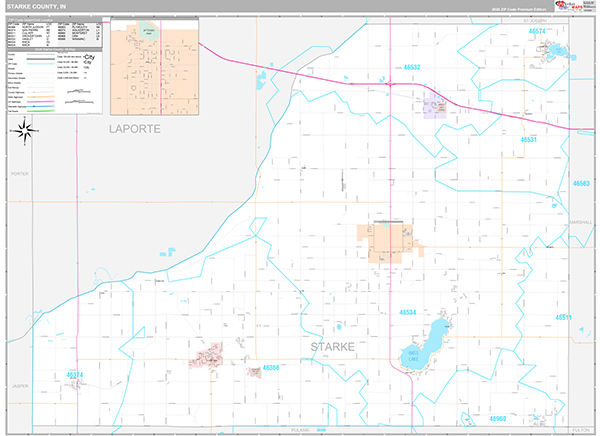Screen dimensions: 600x436
Task: Click the ZIP Code index table header
Action: point(55,20)
